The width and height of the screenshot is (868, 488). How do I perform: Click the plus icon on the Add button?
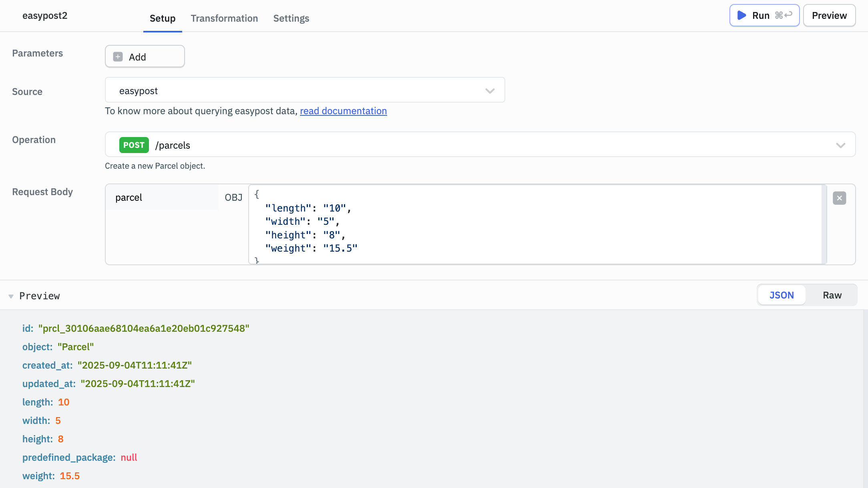pos(117,56)
